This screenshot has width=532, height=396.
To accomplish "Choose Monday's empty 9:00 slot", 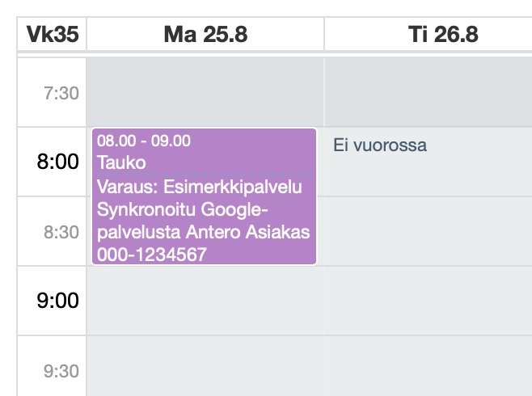I will click(205, 301).
